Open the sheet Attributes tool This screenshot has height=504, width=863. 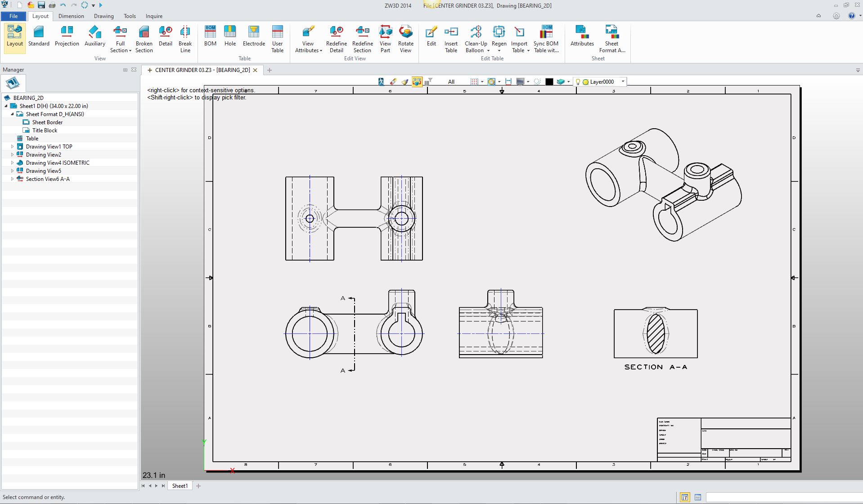point(582,36)
